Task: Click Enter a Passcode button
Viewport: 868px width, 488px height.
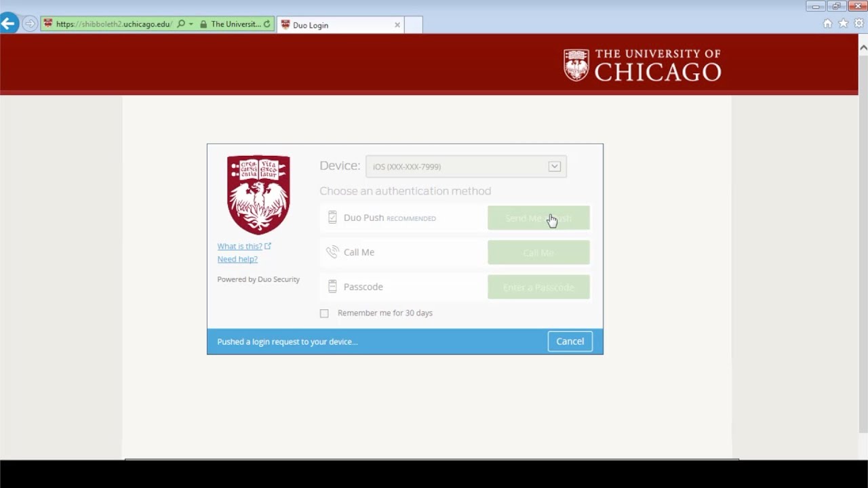Action: (x=538, y=287)
